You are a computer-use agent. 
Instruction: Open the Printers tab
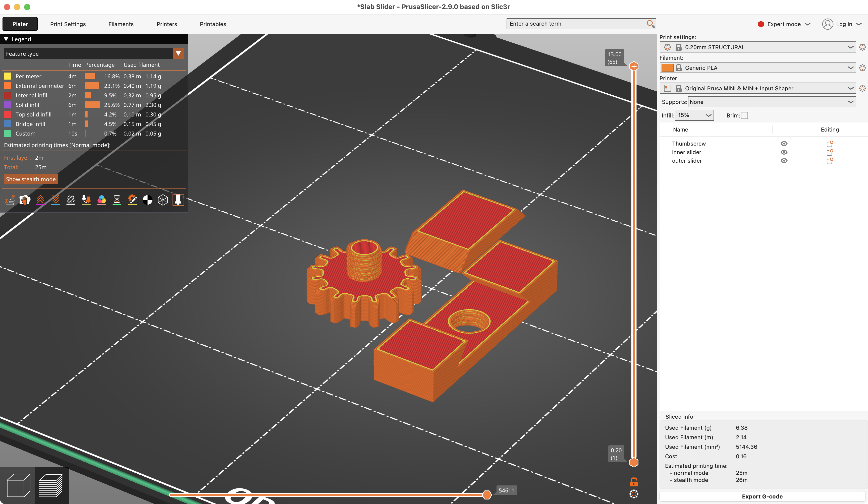[167, 24]
